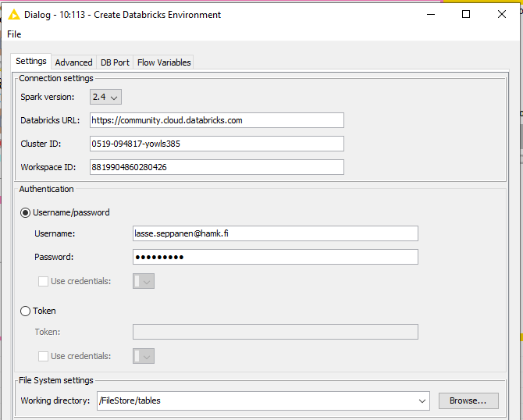Toggle Use credentials under Password
This screenshot has height=420, width=523.
tap(44, 281)
